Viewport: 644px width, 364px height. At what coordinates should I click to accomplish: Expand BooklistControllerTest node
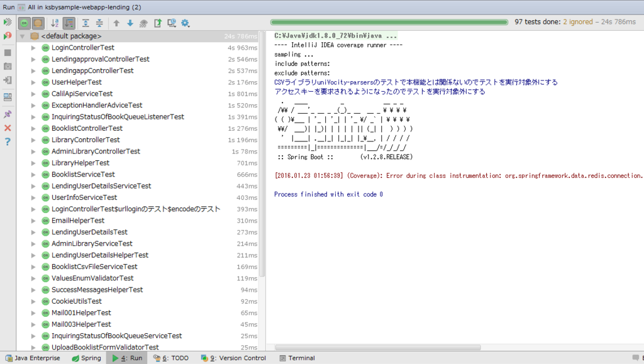coord(33,128)
